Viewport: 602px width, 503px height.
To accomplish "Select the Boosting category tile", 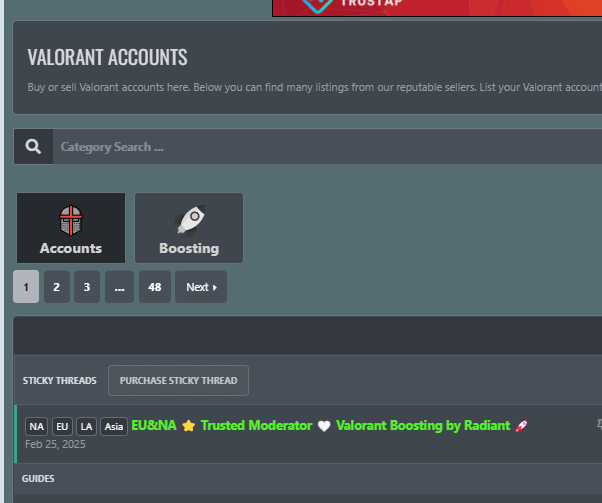I will click(189, 228).
